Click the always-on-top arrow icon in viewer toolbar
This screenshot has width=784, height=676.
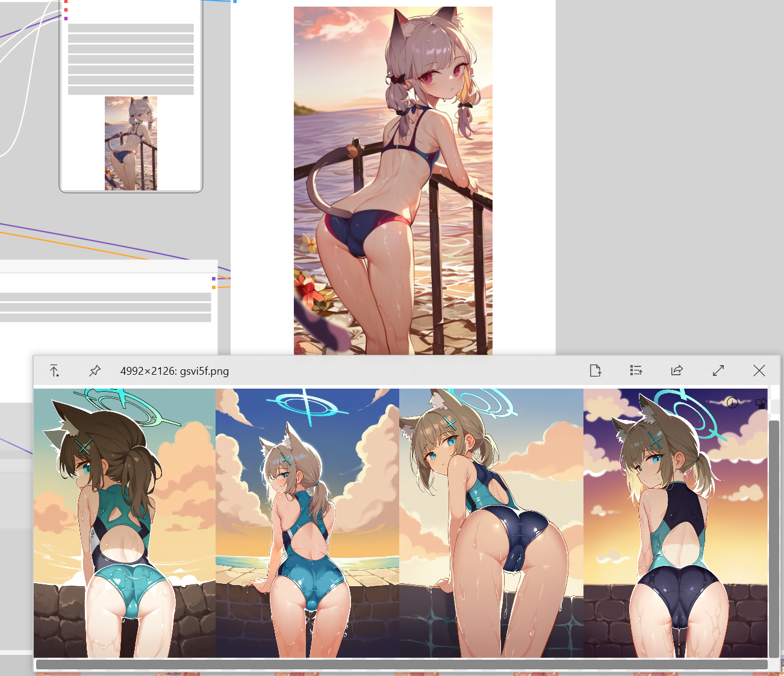[x=54, y=371]
